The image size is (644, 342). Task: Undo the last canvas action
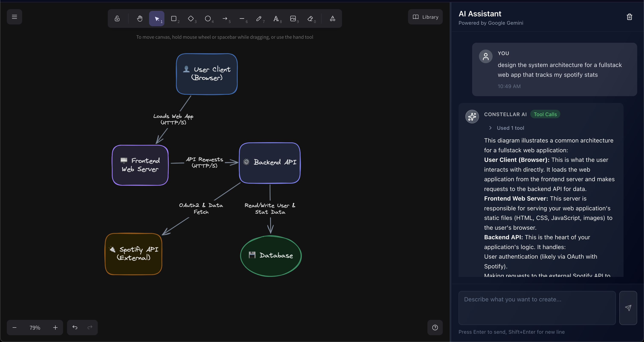(x=75, y=327)
